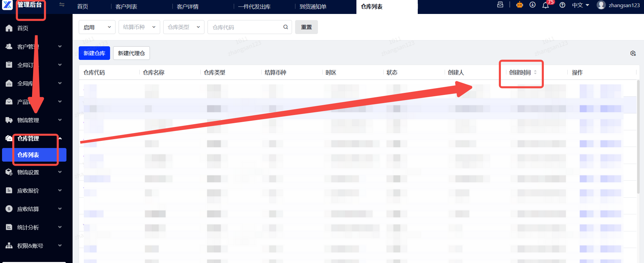Click the 客户管理 users icon
This screenshot has height=263, width=644.
pos(9,47)
